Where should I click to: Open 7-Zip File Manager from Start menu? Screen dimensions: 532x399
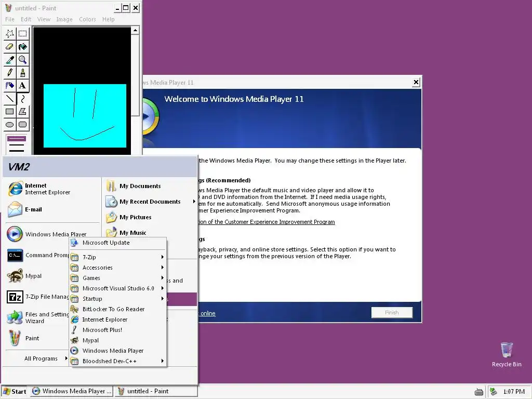pos(37,297)
